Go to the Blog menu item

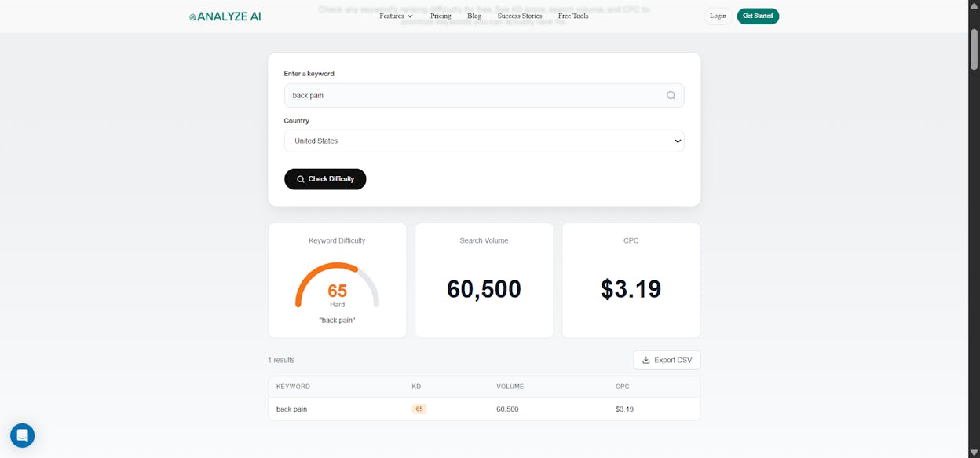474,16
